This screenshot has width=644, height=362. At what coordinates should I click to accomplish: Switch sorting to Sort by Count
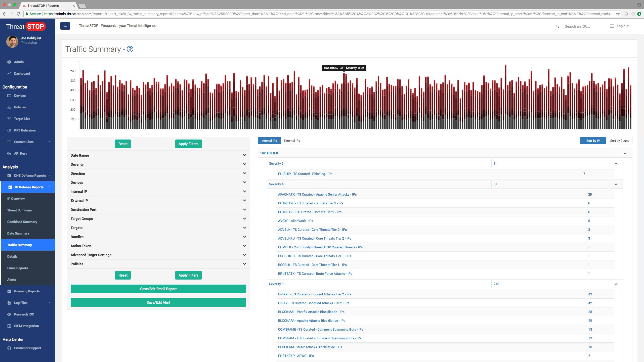click(619, 141)
